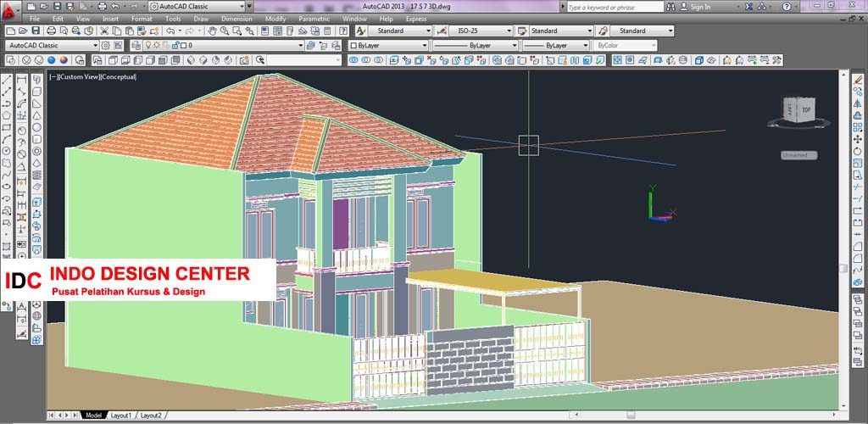Select the Rectangle tool in Draw toolbar
This screenshot has height=424, width=868.
click(x=7, y=127)
